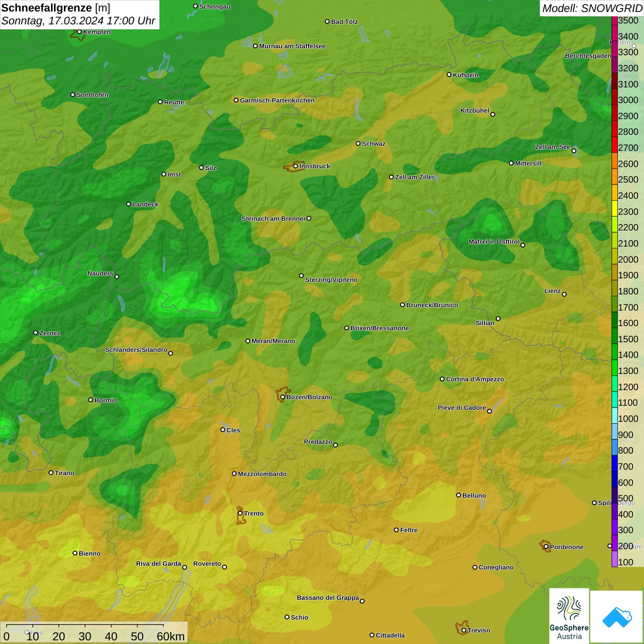
Task: Select the 'Cortina d'Ampezzo' label
Action: (x=475, y=379)
